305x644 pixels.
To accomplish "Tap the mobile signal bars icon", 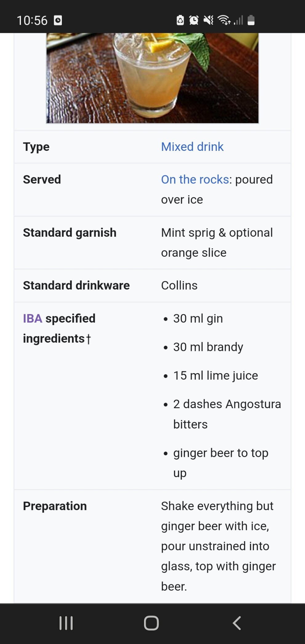I will pos(239,21).
